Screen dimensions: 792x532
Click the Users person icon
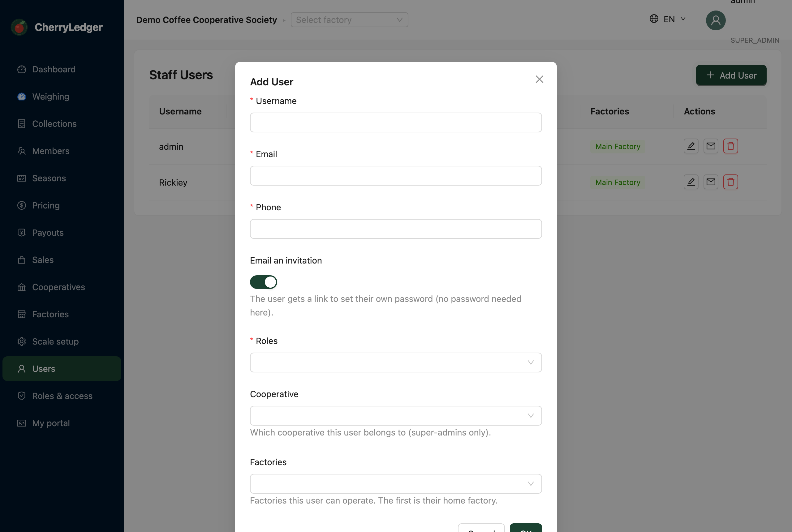pos(22,368)
